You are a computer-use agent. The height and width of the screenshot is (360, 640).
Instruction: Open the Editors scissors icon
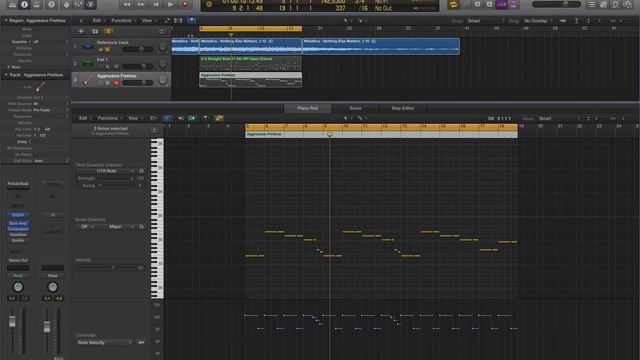click(x=91, y=4)
